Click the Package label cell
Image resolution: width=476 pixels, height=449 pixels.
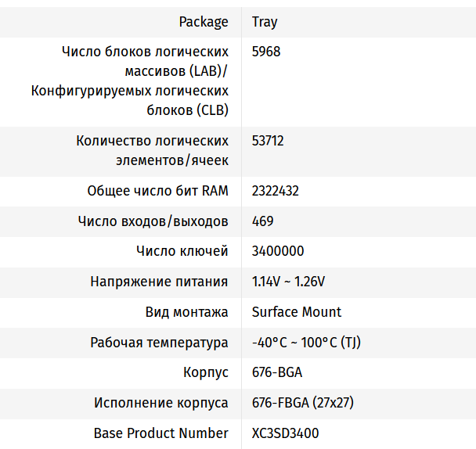(204, 22)
